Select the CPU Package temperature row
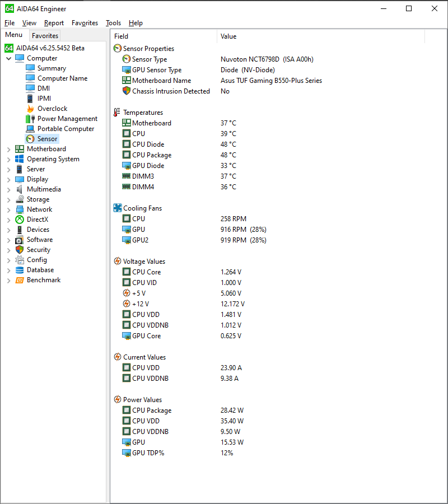 (x=279, y=155)
